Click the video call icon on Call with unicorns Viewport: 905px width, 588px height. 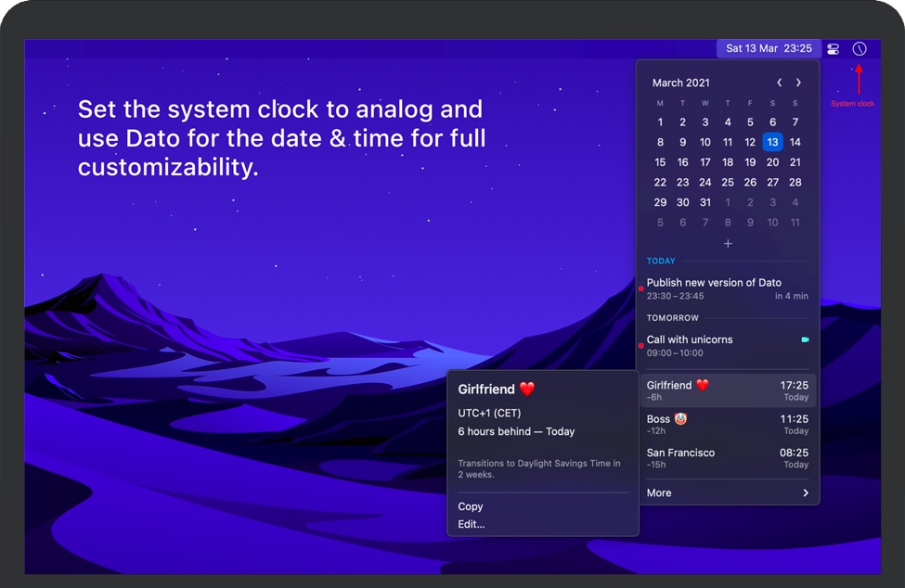pyautogui.click(x=805, y=339)
